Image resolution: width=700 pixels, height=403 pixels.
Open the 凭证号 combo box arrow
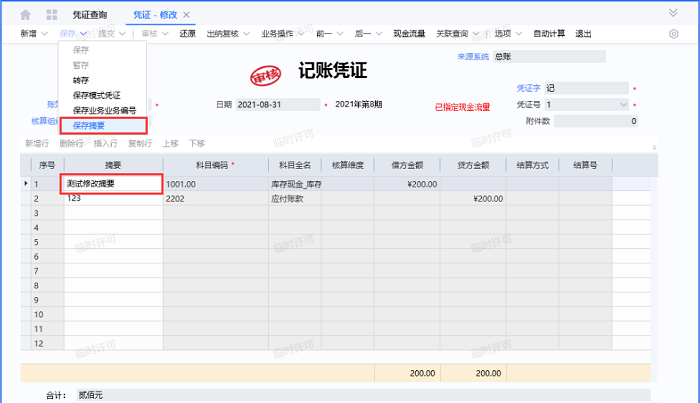coord(624,104)
